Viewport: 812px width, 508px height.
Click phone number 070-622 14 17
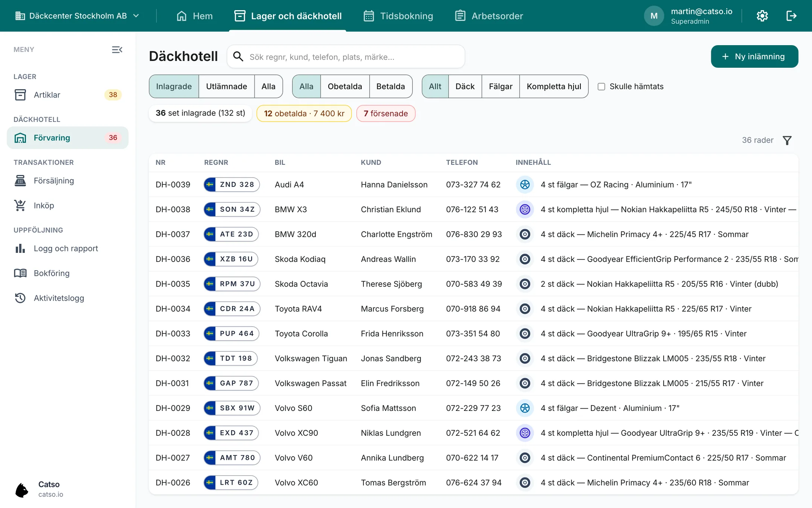[x=472, y=458]
